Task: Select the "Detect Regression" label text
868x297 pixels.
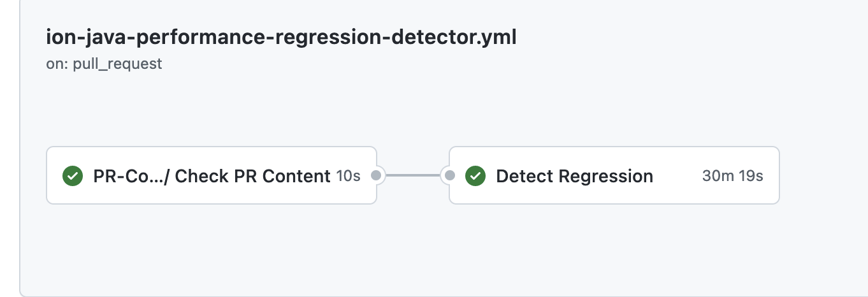Action: point(574,176)
